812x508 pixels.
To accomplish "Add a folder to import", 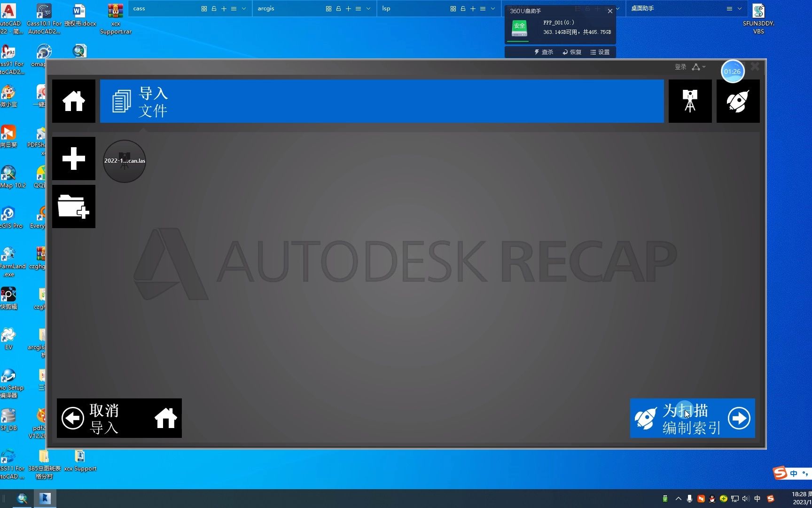I will point(74,206).
